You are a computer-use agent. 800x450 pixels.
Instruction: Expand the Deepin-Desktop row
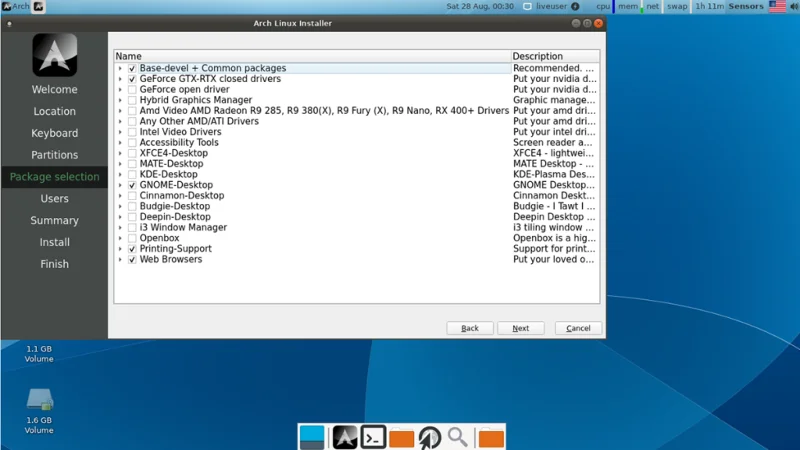click(x=120, y=217)
